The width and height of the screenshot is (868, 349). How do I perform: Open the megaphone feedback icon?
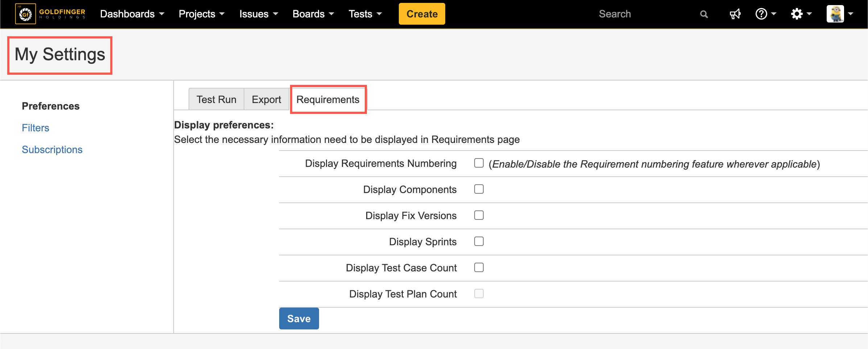point(735,14)
